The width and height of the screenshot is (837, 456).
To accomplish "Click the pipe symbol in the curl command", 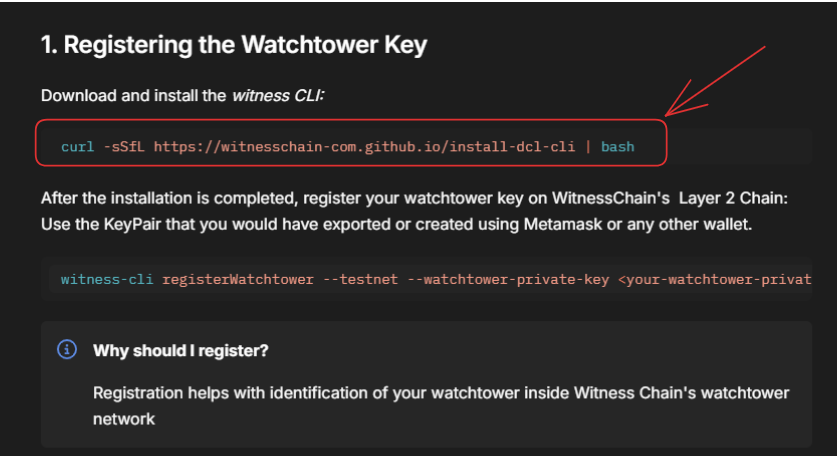I will 588,146.
